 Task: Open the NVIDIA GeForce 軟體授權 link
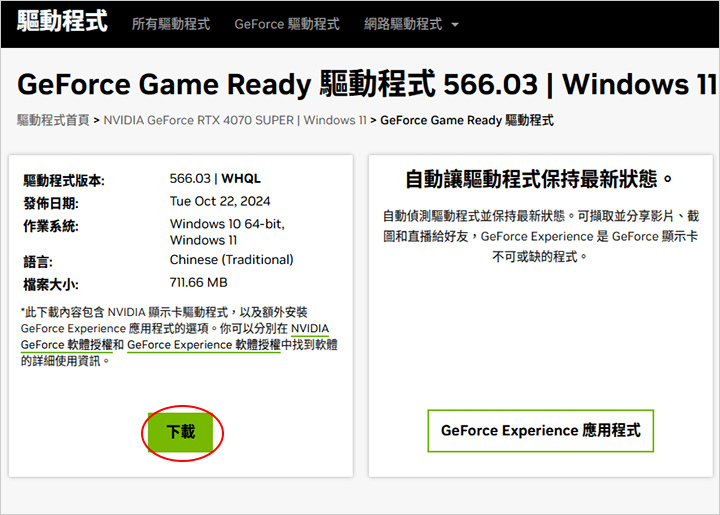click(x=174, y=336)
